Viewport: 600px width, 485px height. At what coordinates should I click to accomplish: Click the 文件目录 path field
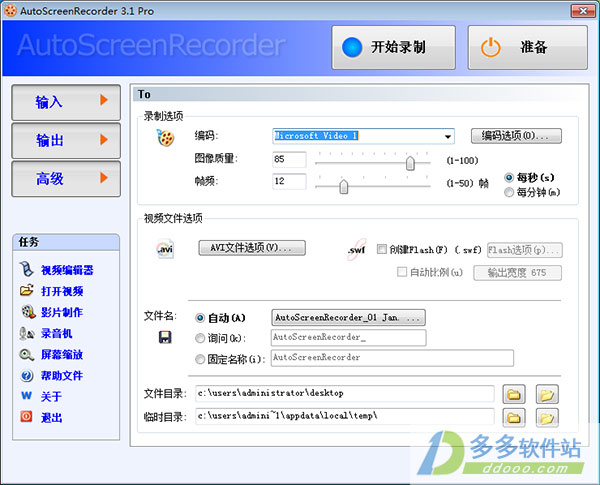tap(345, 394)
